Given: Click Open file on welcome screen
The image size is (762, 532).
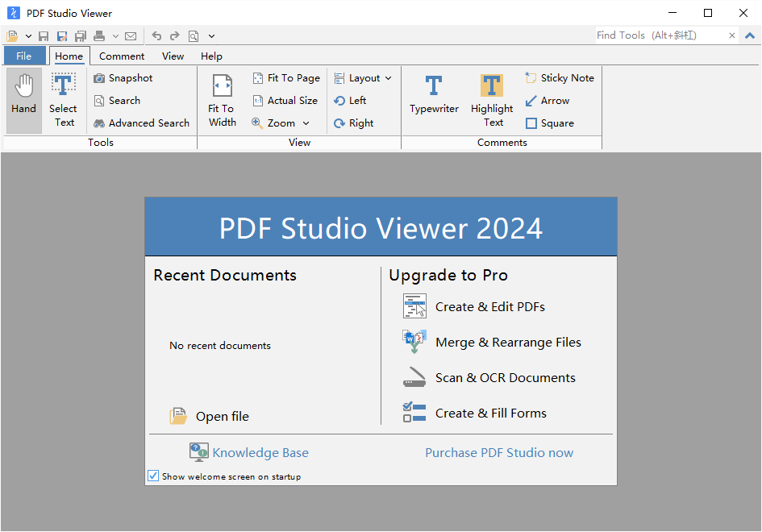Looking at the screenshot, I should click(x=210, y=417).
